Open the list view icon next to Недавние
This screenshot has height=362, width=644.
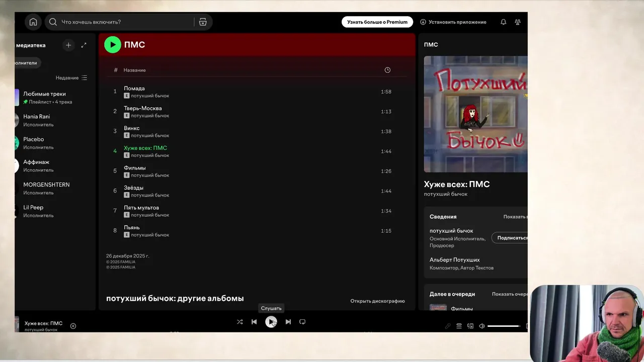click(85, 78)
